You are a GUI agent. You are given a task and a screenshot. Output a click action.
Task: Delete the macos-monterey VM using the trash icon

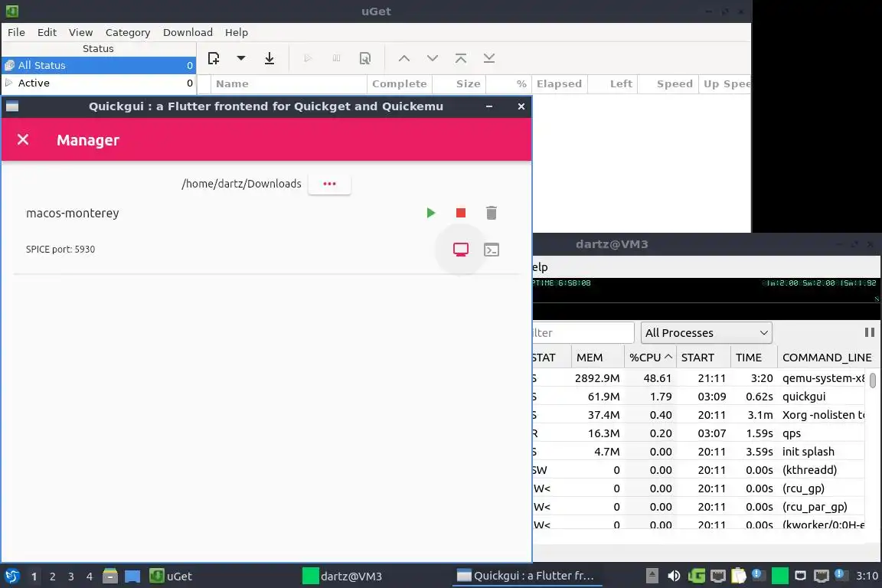(x=491, y=213)
